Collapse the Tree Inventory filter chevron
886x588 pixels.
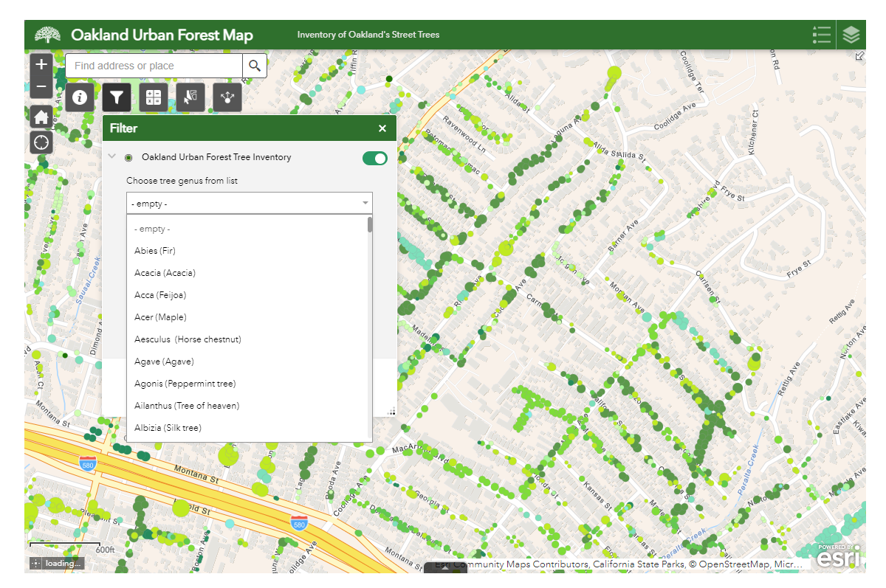[x=112, y=156]
